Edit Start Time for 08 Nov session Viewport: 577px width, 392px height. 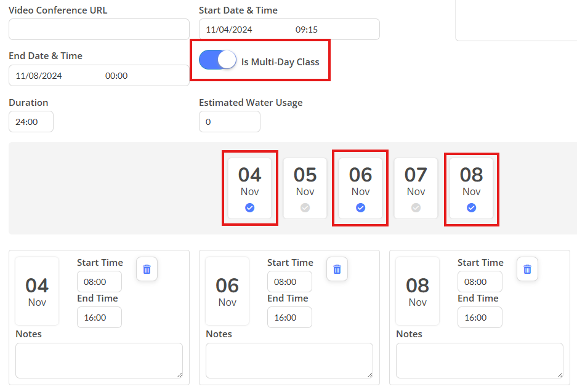point(480,282)
